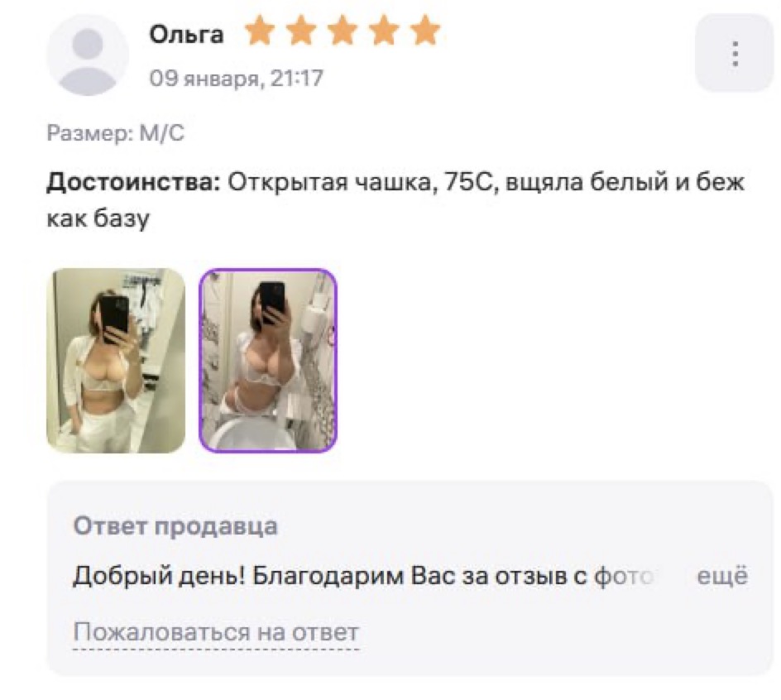The height and width of the screenshot is (700, 781).
Task: Open the purple-outlined second photo thumbnail
Action: click(x=268, y=361)
